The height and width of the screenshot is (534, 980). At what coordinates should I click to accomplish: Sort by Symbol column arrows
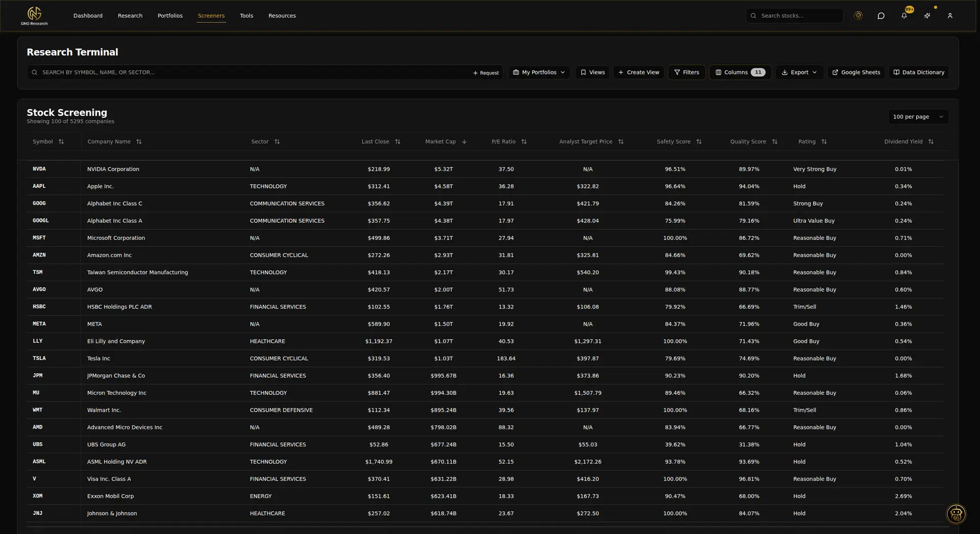point(61,142)
